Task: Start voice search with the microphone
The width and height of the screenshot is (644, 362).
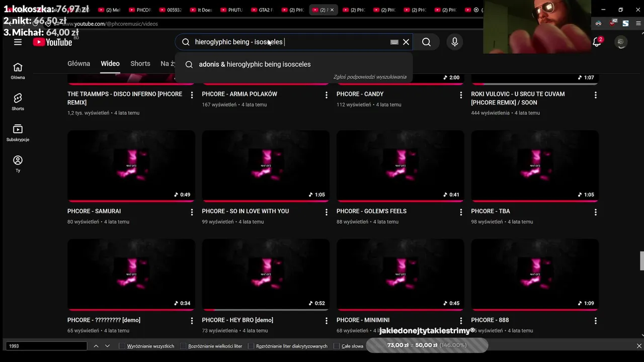Action: point(455,42)
